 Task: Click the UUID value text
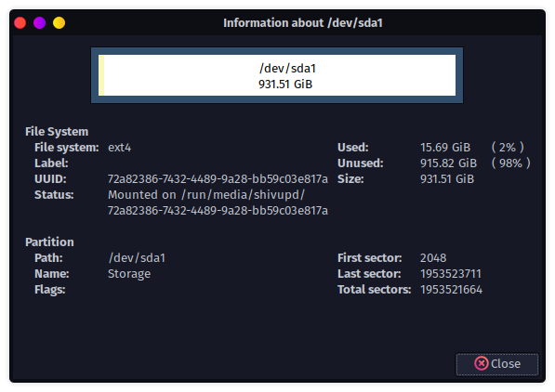[218, 179]
